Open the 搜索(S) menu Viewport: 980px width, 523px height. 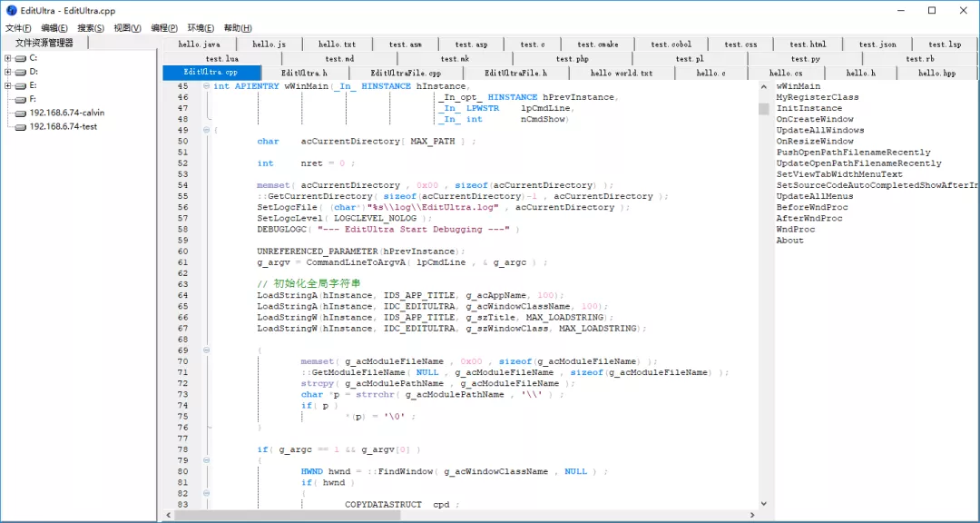[91, 28]
